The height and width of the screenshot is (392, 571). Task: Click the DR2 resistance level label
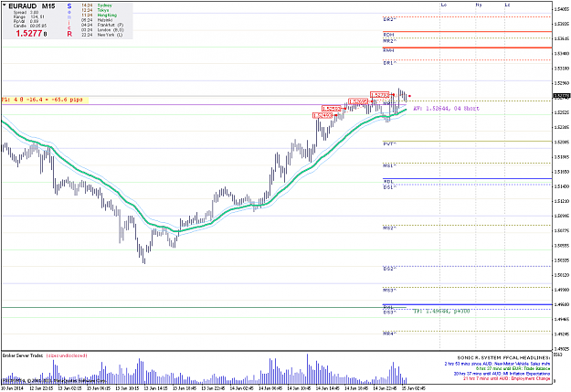[x=389, y=19]
